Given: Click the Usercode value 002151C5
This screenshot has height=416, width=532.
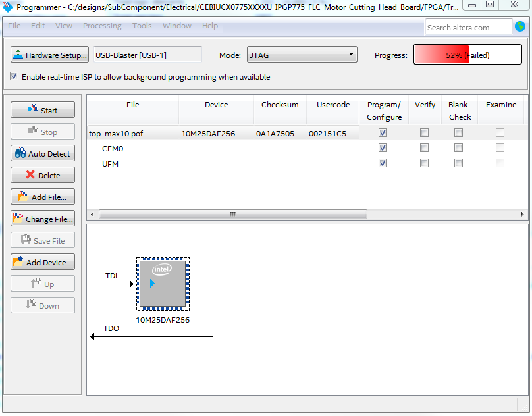Looking at the screenshot, I should tap(327, 134).
